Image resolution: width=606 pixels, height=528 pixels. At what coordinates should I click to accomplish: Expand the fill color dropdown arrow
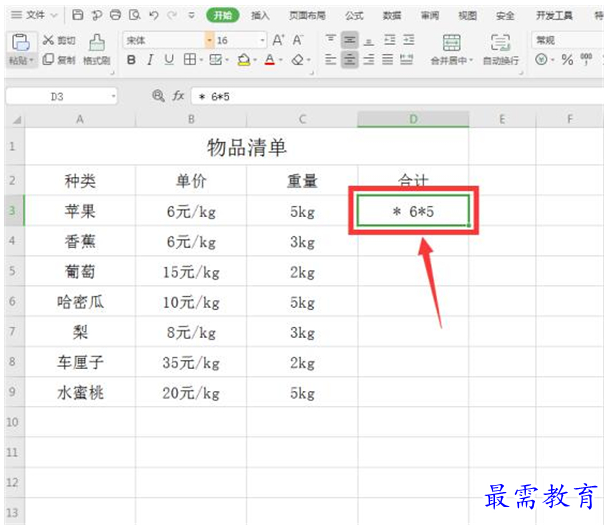[255, 60]
